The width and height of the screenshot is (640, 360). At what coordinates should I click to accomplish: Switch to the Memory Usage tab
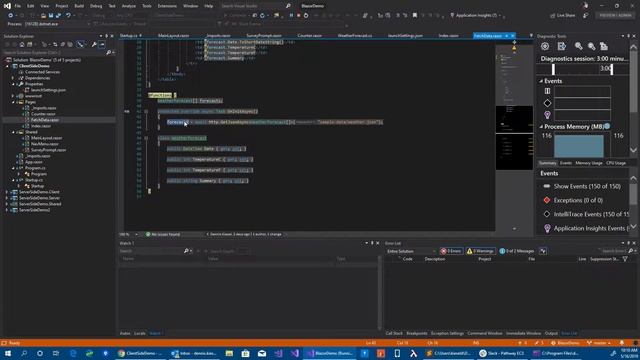(589, 163)
